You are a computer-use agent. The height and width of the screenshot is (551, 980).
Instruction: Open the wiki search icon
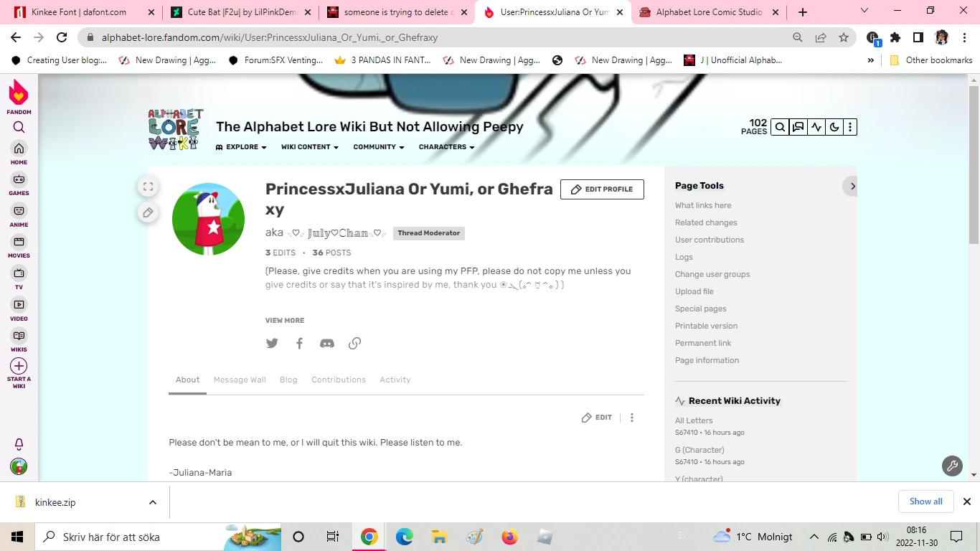click(x=780, y=127)
